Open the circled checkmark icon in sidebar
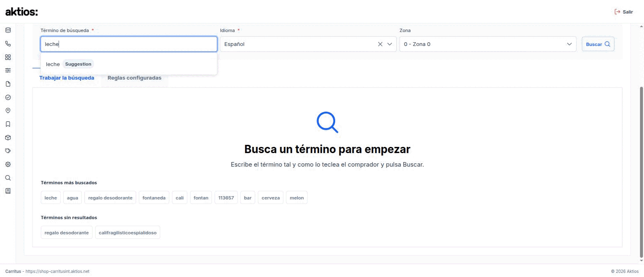The image size is (644, 277). 8,97
